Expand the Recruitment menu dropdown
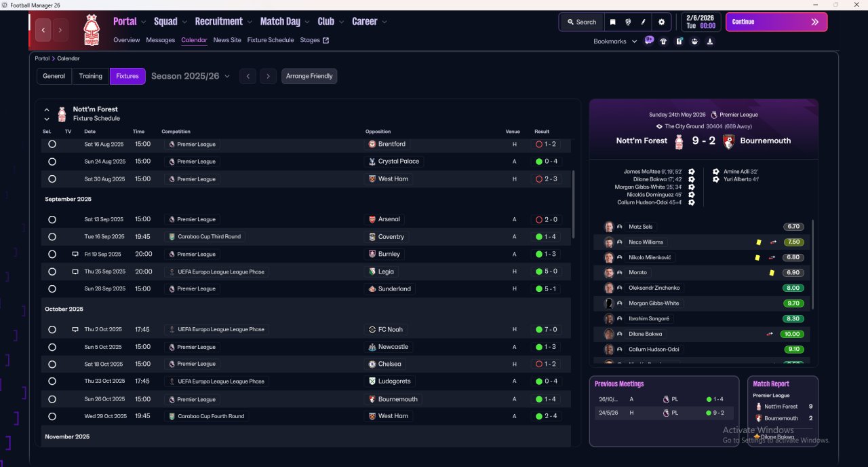The width and height of the screenshot is (868, 467). pyautogui.click(x=250, y=22)
